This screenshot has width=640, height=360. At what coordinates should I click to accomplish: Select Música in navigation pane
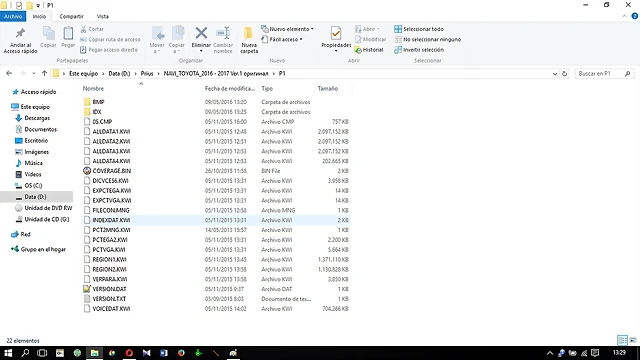click(x=33, y=163)
